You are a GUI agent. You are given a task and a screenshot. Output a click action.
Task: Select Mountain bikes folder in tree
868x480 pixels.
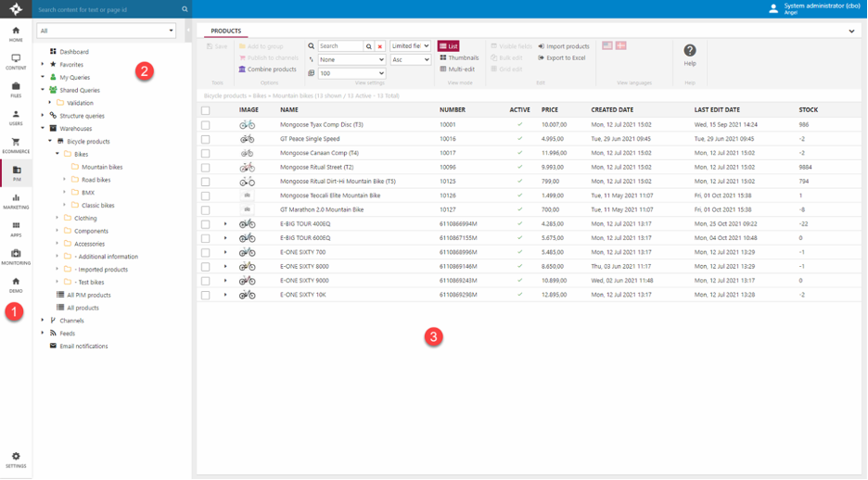(102, 167)
